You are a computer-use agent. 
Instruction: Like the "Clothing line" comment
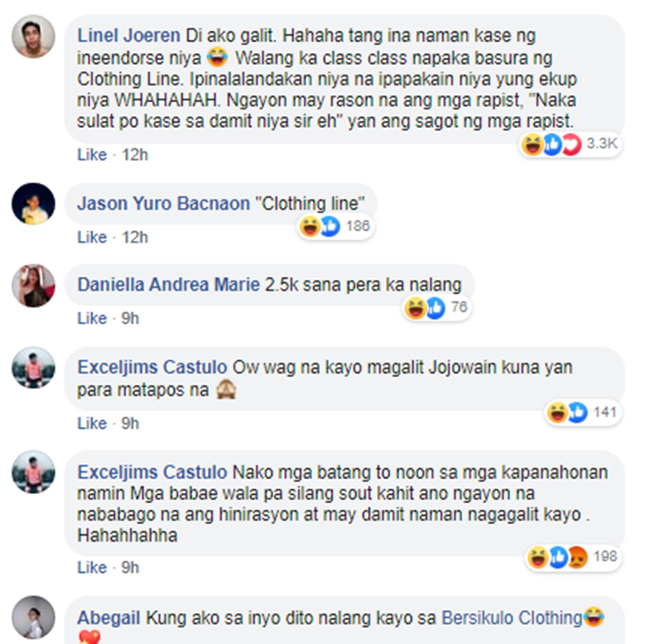(x=91, y=237)
